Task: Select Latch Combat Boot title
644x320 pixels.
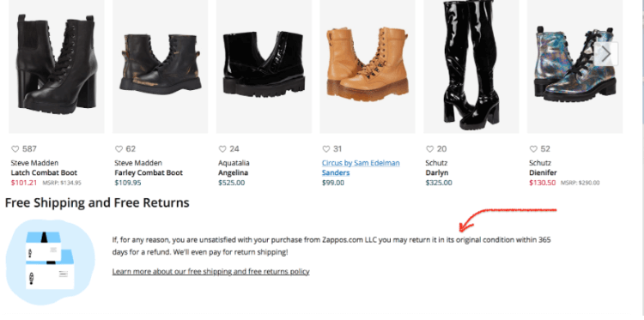Action: (x=44, y=172)
